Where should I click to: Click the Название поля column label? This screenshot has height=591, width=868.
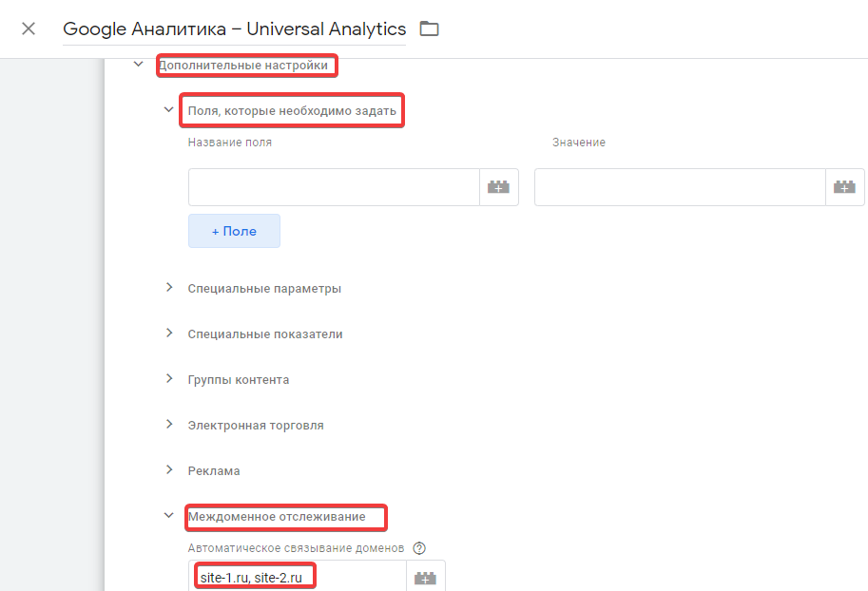pos(230,143)
